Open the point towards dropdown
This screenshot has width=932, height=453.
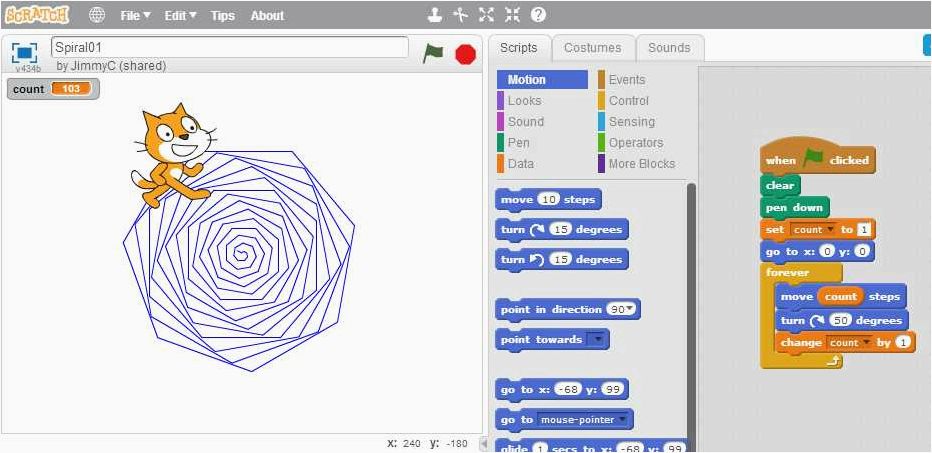[x=596, y=339]
